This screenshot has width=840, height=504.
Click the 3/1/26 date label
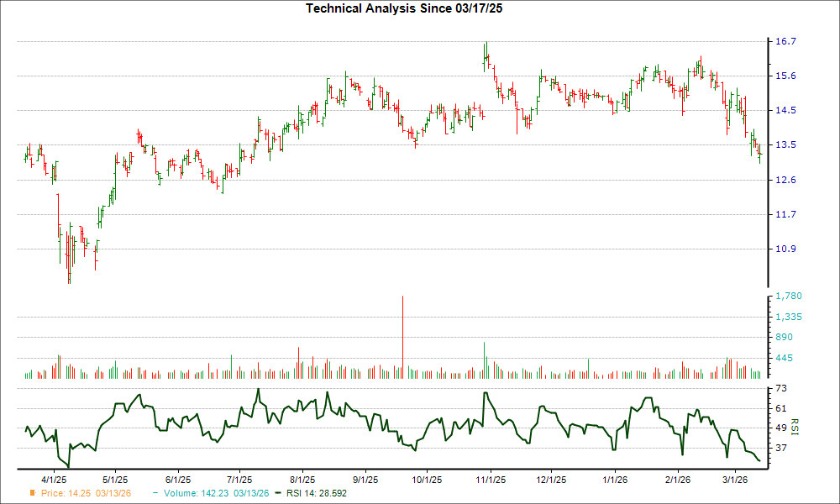[736, 480]
